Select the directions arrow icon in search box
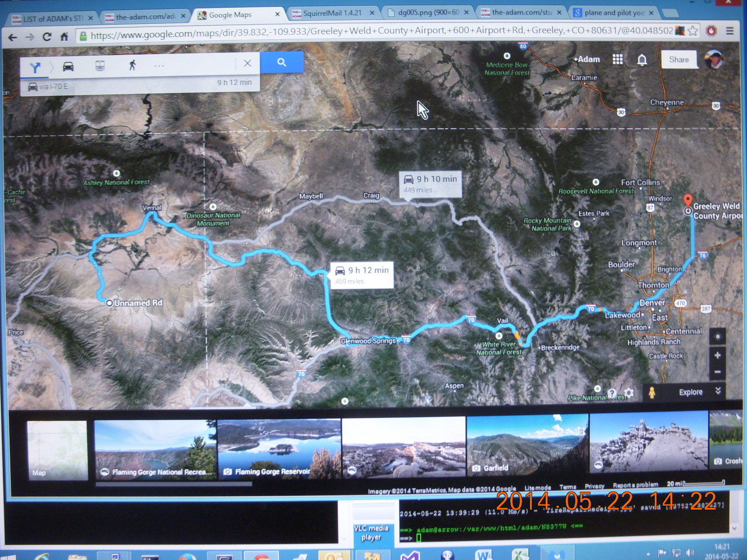The width and height of the screenshot is (747, 560). tap(35, 68)
